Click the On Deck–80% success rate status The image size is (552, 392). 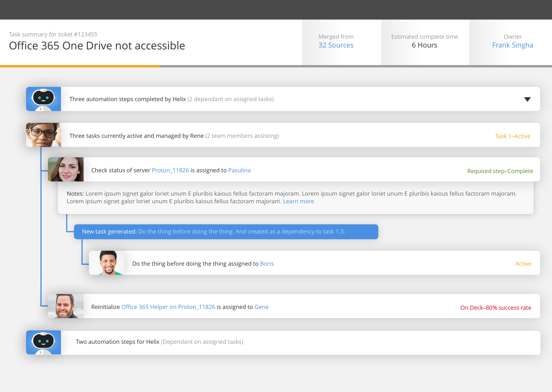tap(496, 308)
